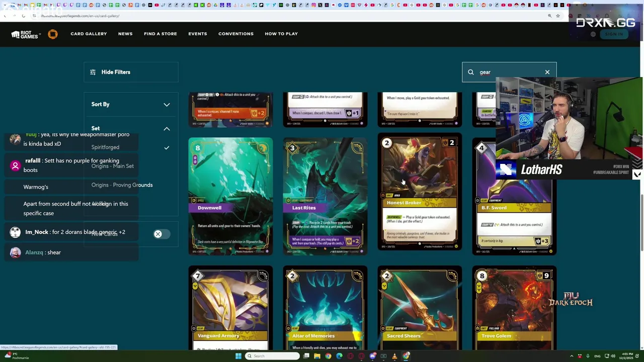
Task: Toggle the Spiritforged set checkbox
Action: coord(167,148)
